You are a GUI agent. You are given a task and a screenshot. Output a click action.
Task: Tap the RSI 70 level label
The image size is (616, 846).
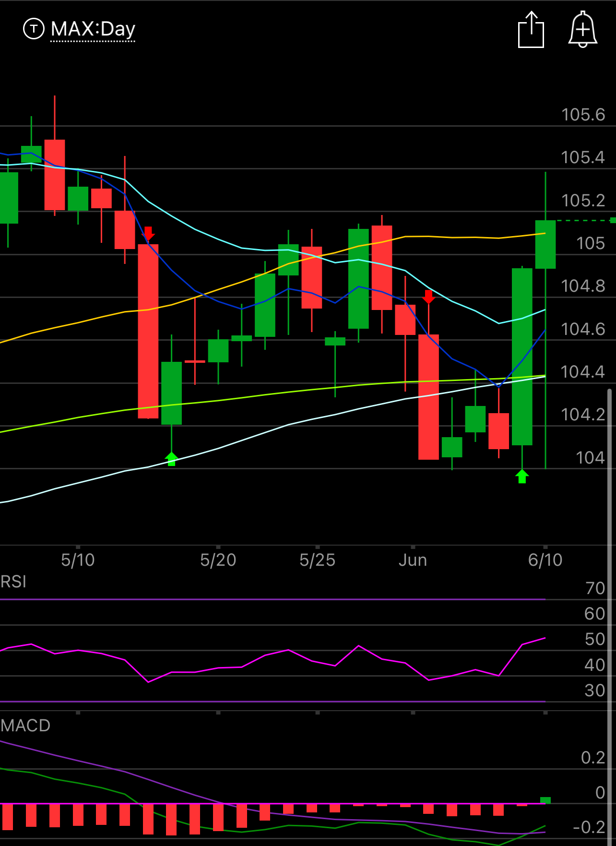tap(595, 588)
